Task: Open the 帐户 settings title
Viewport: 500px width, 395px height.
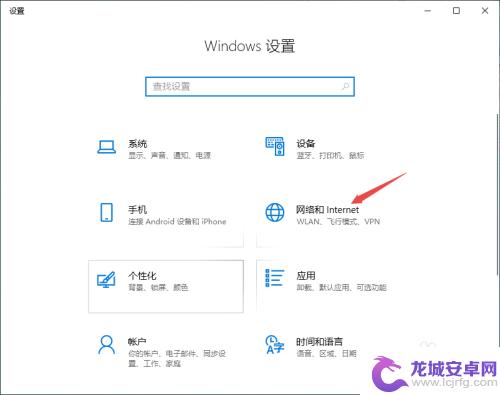Action: (x=137, y=342)
